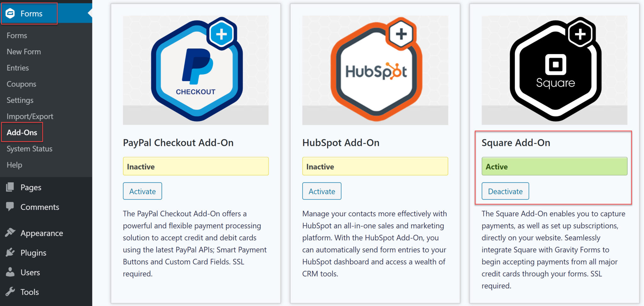This screenshot has height=306, width=644.
Task: Click the Appearance paintbrush icon
Action: pos(10,233)
